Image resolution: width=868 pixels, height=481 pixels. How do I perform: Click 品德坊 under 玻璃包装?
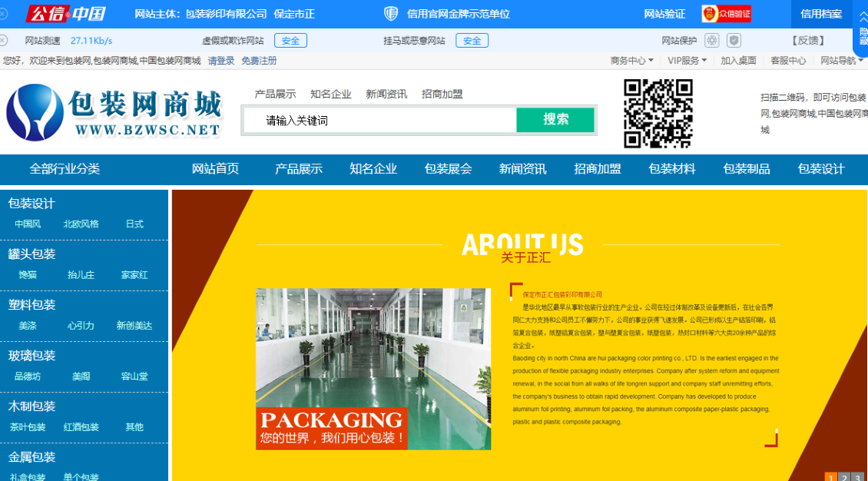pyautogui.click(x=28, y=377)
